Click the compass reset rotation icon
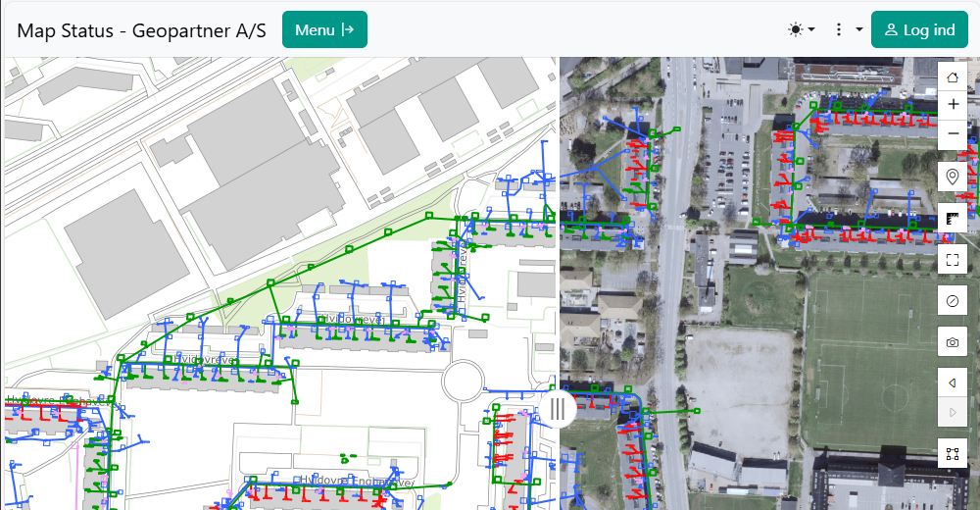 (x=953, y=300)
